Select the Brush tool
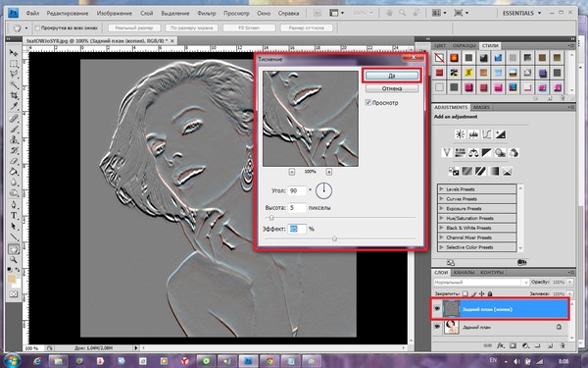588x368 pixels. click(x=14, y=130)
